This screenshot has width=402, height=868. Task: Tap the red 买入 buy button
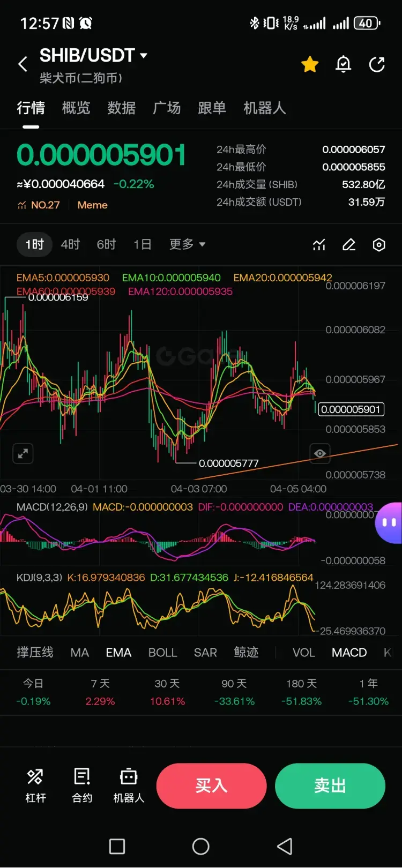(211, 786)
